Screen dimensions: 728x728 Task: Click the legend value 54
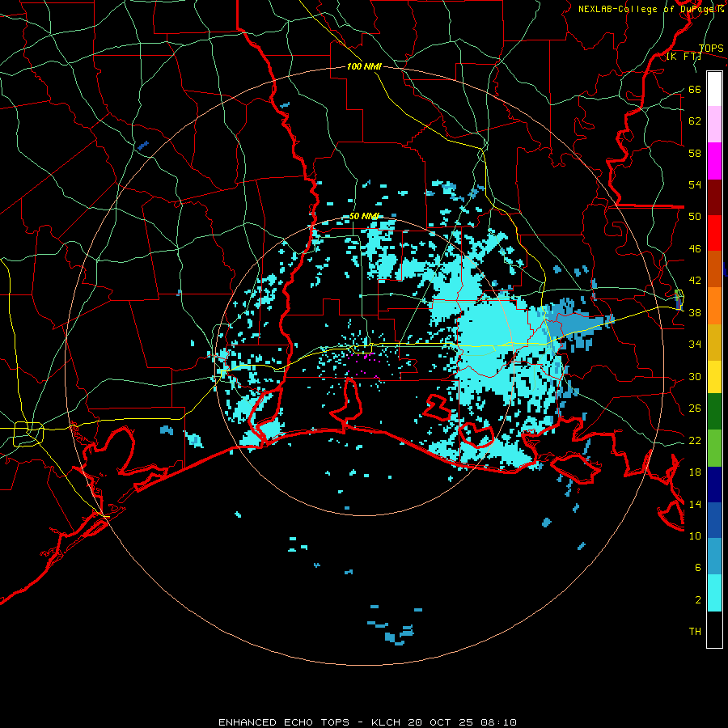[x=695, y=184]
